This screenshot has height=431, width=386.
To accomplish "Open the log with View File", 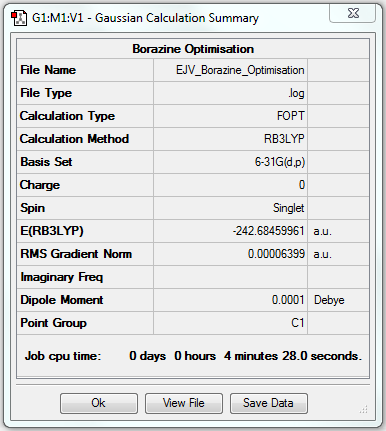I will tap(184, 403).
